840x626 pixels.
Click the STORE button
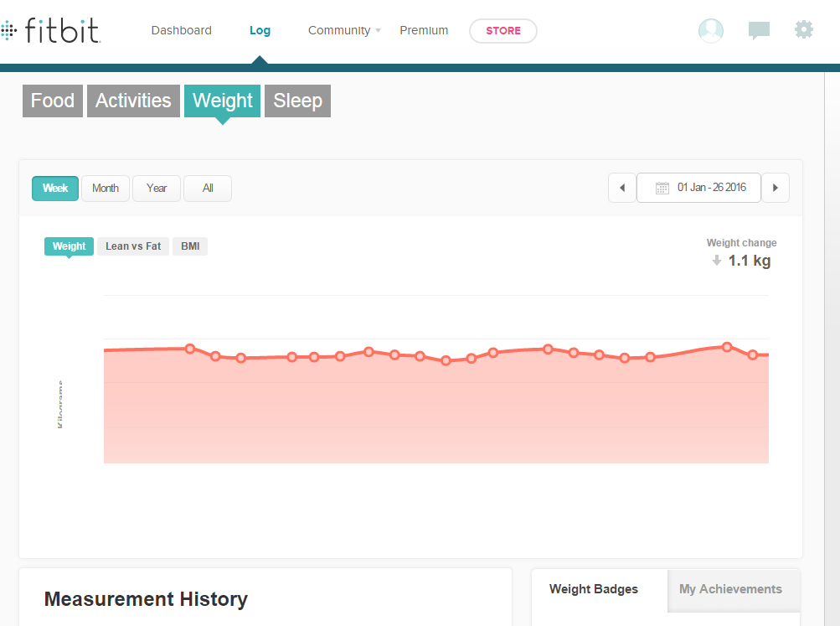503,31
